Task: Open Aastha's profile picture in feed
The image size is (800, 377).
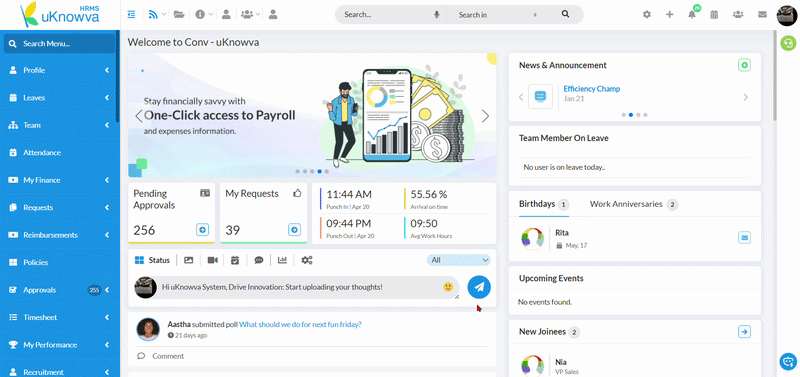Action: point(148,330)
